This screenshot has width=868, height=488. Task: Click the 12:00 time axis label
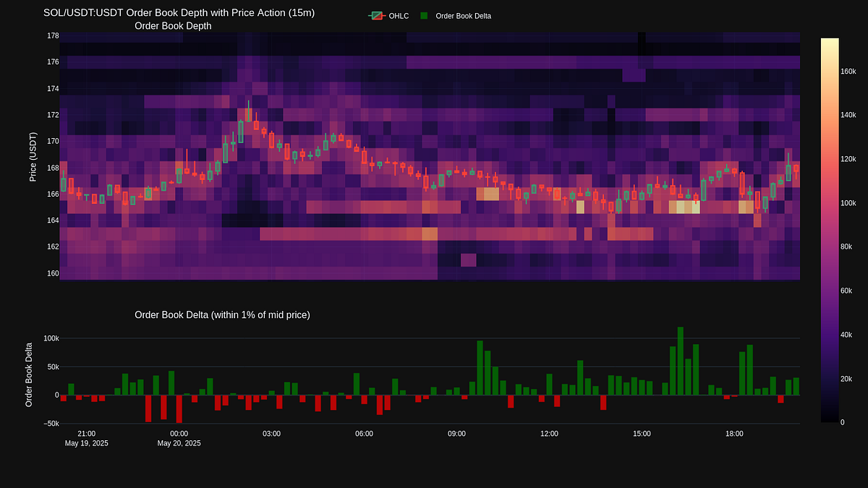548,433
